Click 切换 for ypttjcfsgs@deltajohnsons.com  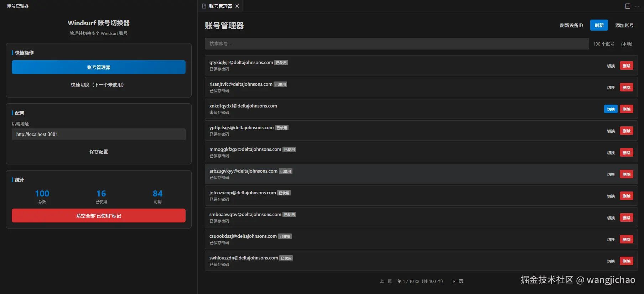tap(611, 131)
